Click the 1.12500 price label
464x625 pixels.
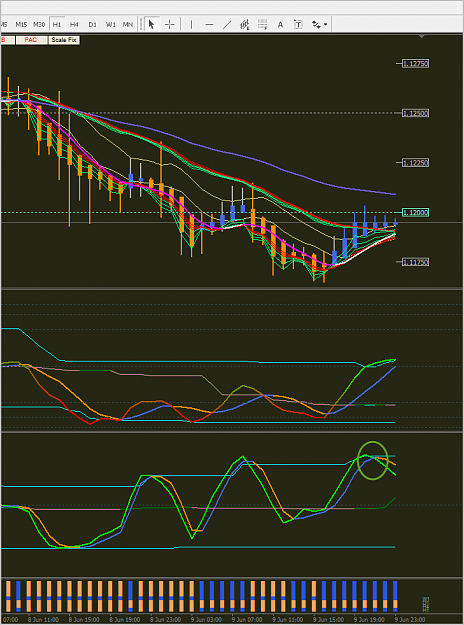click(x=415, y=113)
